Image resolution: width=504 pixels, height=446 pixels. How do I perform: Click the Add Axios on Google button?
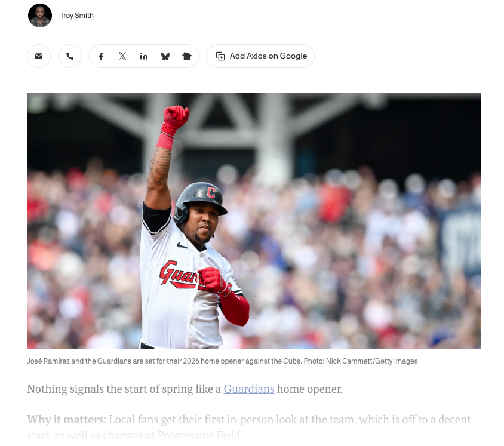tap(260, 56)
